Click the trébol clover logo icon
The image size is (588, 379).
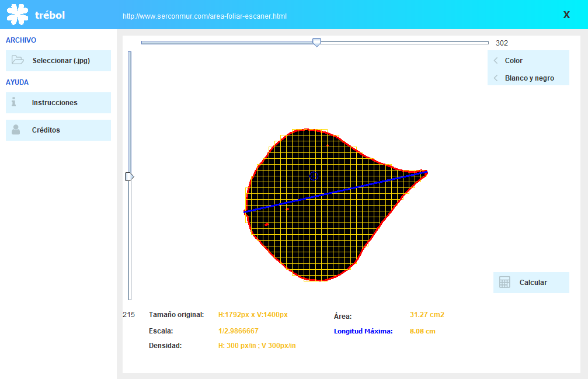click(18, 15)
